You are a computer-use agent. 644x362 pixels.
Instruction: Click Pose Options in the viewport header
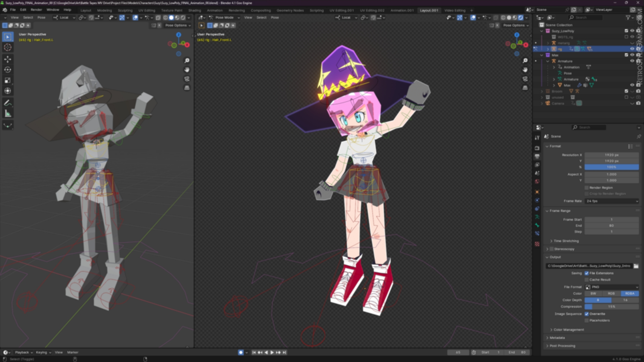177,25
